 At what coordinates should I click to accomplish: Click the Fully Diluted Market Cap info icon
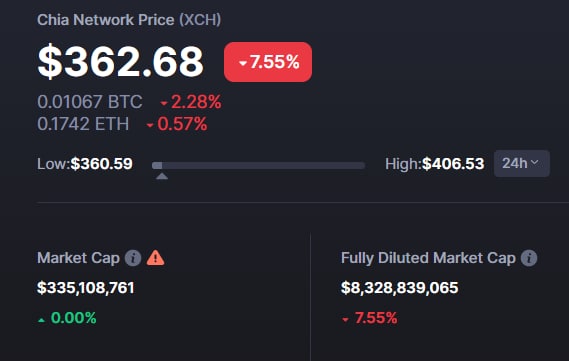click(x=529, y=258)
